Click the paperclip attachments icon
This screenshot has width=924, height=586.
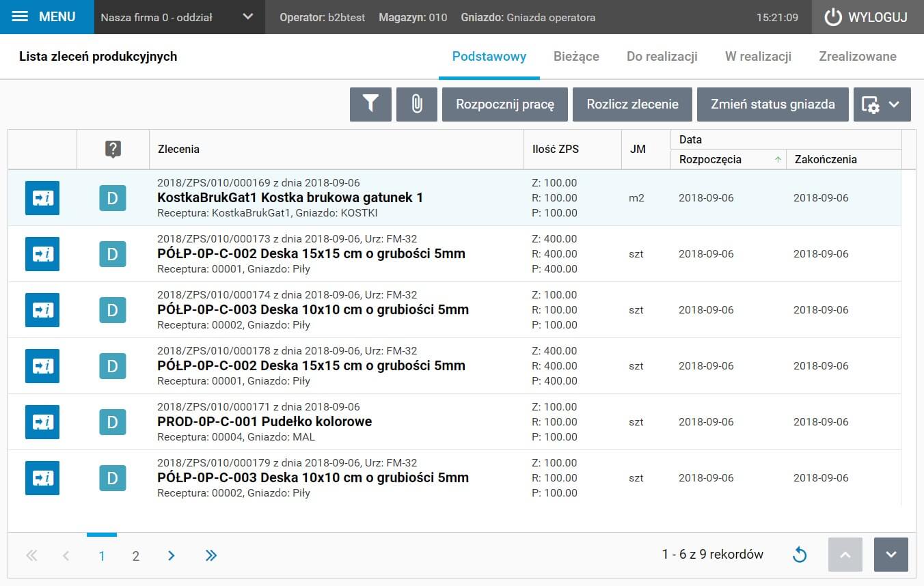pos(417,104)
